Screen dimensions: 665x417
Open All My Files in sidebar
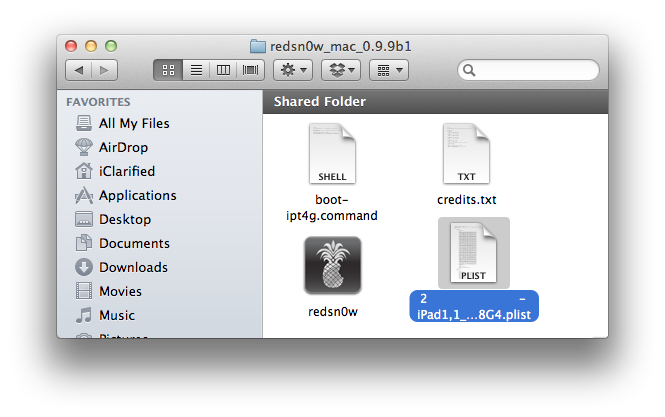(133, 123)
